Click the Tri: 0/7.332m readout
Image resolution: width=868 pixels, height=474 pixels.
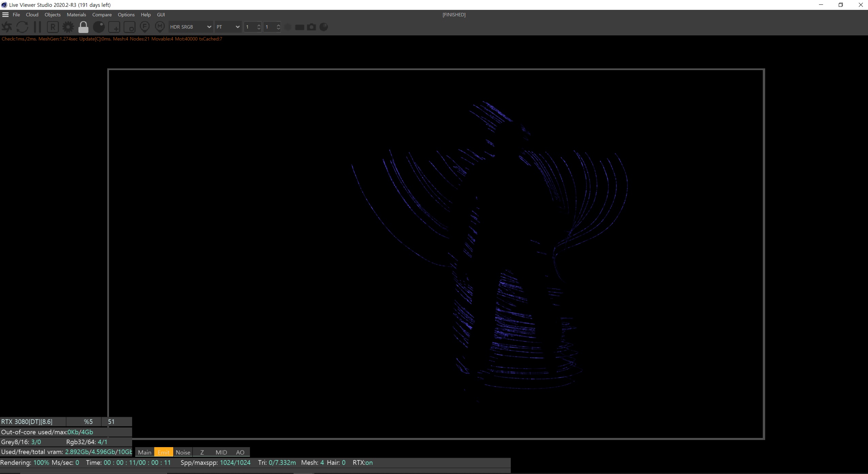click(277, 462)
